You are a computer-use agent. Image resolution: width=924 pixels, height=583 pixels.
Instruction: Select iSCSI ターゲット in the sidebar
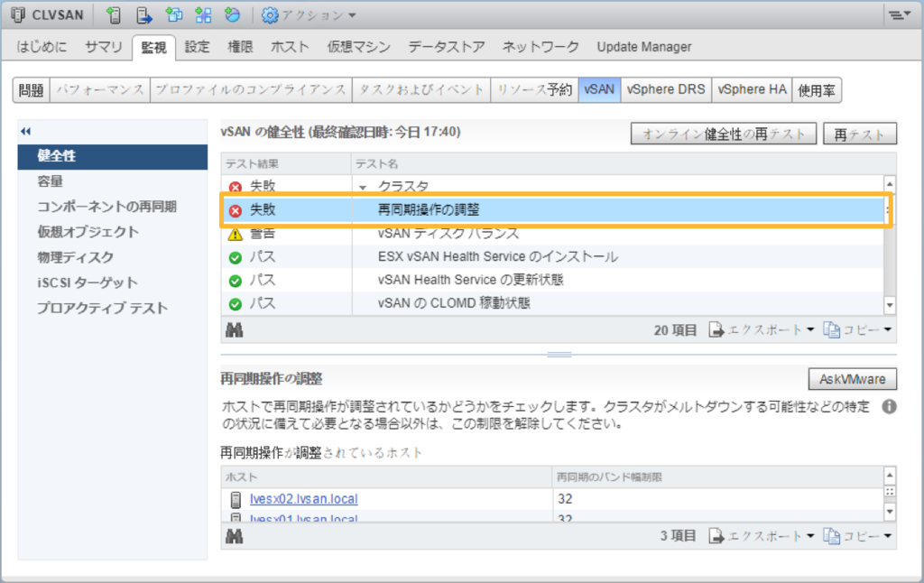[113, 283]
